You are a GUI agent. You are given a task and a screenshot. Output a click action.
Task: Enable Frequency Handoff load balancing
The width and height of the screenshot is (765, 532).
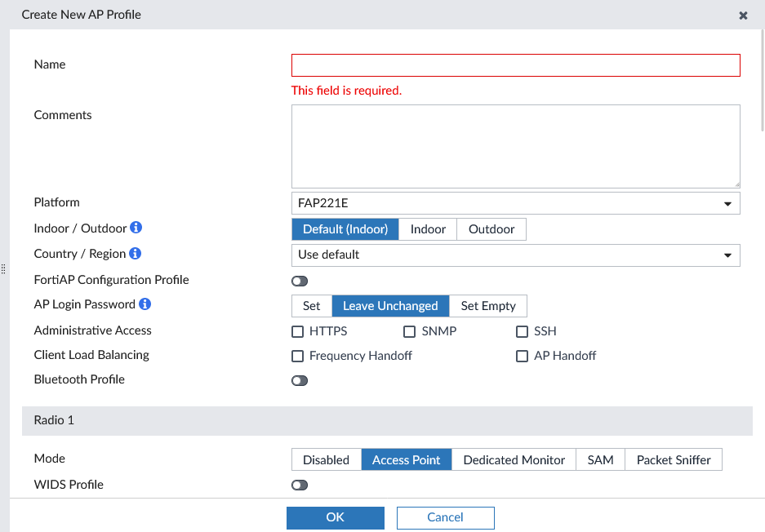[298, 356]
